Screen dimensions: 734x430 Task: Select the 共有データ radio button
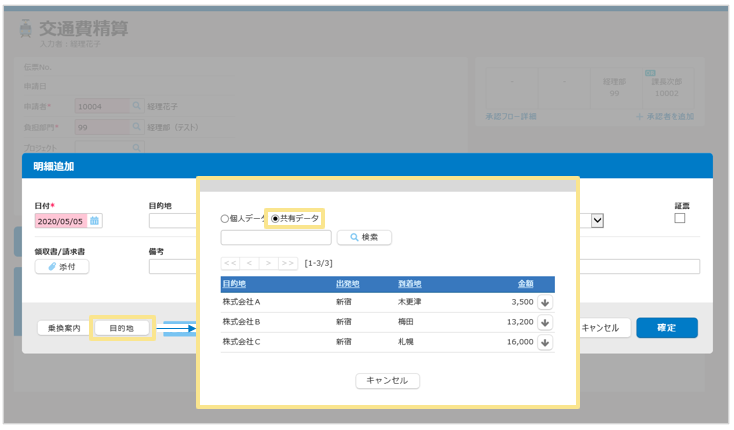[276, 218]
